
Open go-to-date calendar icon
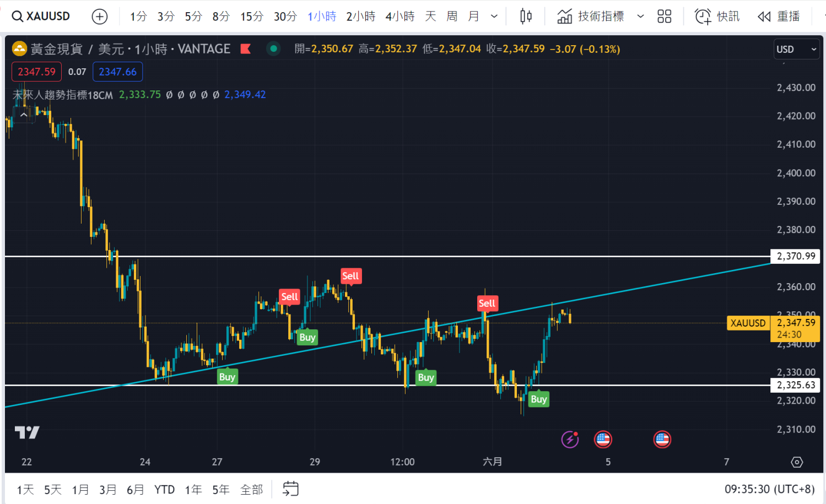click(290, 489)
